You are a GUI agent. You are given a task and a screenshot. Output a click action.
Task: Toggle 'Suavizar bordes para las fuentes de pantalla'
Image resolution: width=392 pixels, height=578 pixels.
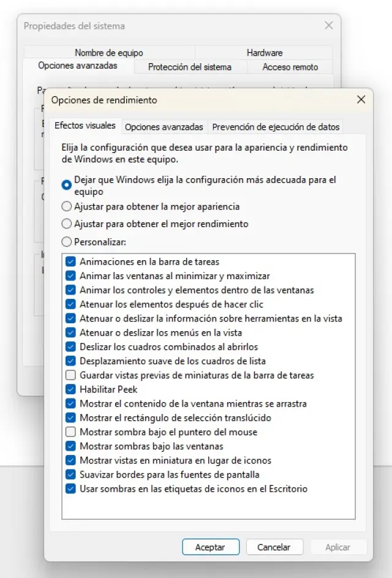[70, 475]
